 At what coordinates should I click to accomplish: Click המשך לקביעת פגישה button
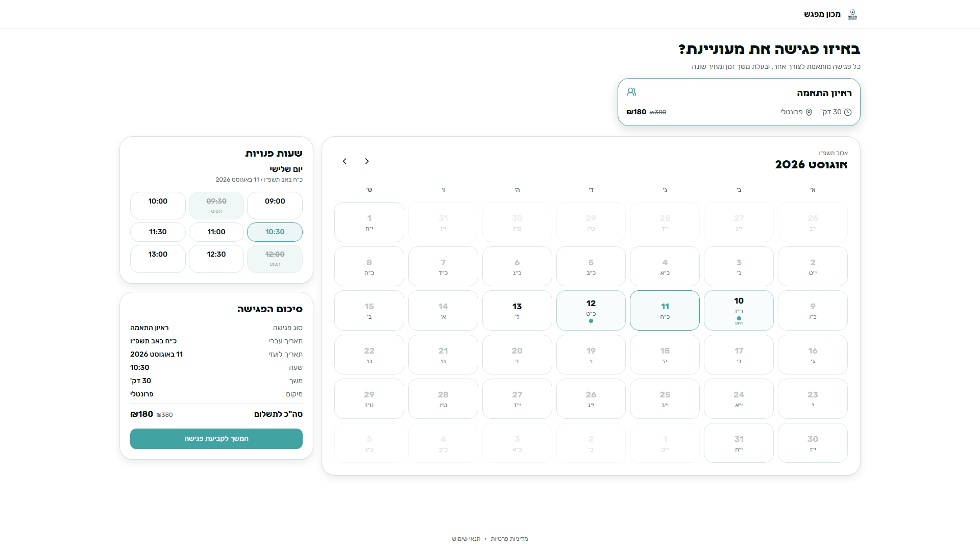click(x=216, y=439)
